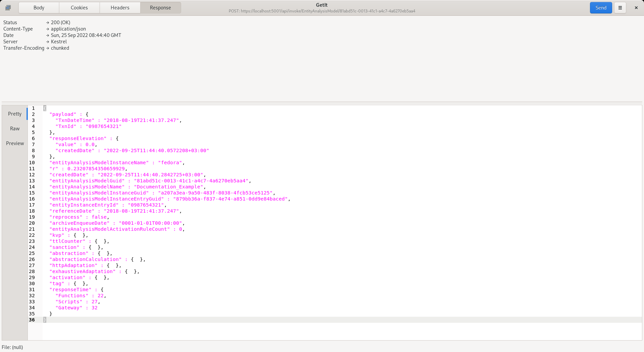The image size is (644, 352).
Task: Open the hamburger menu button
Action: point(620,8)
